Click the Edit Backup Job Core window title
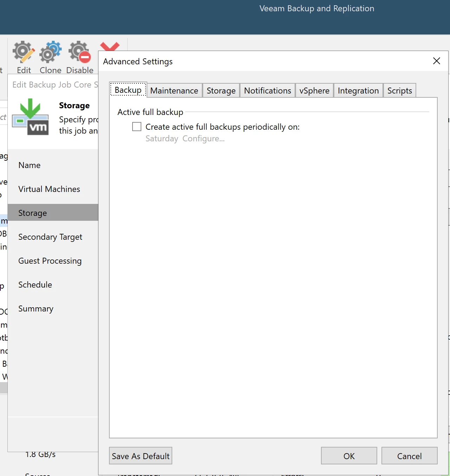Screen dimensions: 450x476 point(55,85)
